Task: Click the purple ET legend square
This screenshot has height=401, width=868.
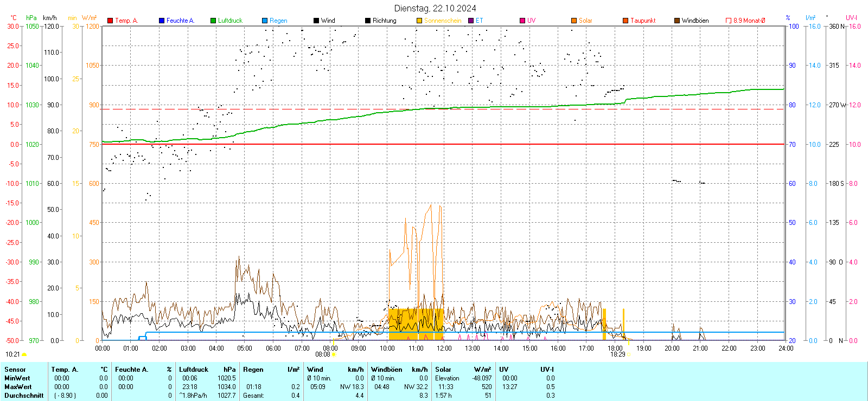Action: (x=471, y=21)
